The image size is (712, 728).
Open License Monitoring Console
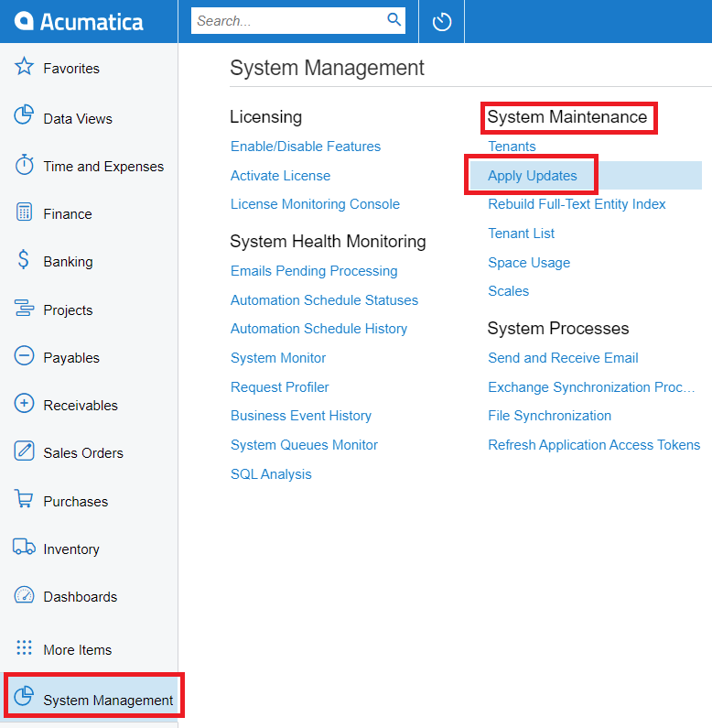pos(315,204)
